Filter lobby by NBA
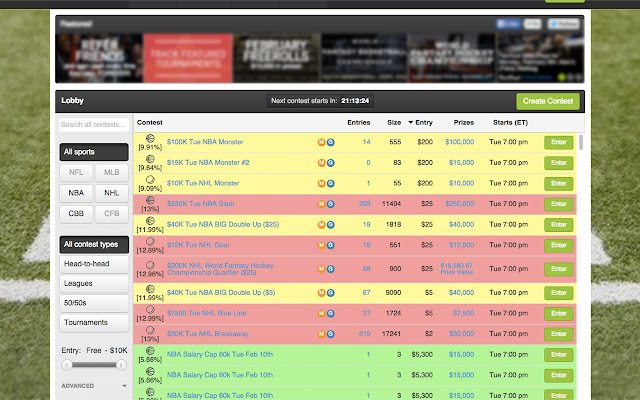The width and height of the screenshot is (640, 400). pos(76,193)
